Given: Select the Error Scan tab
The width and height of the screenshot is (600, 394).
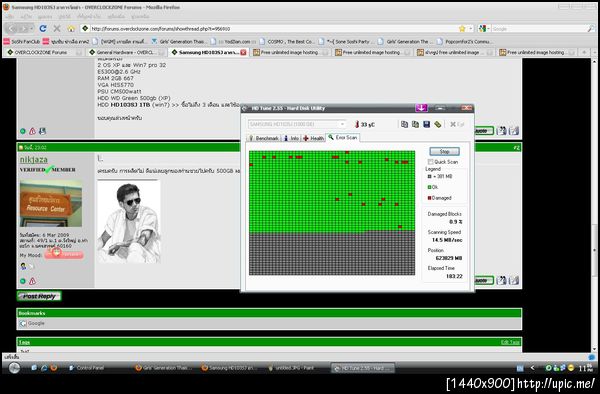Looking at the screenshot, I should [343, 137].
